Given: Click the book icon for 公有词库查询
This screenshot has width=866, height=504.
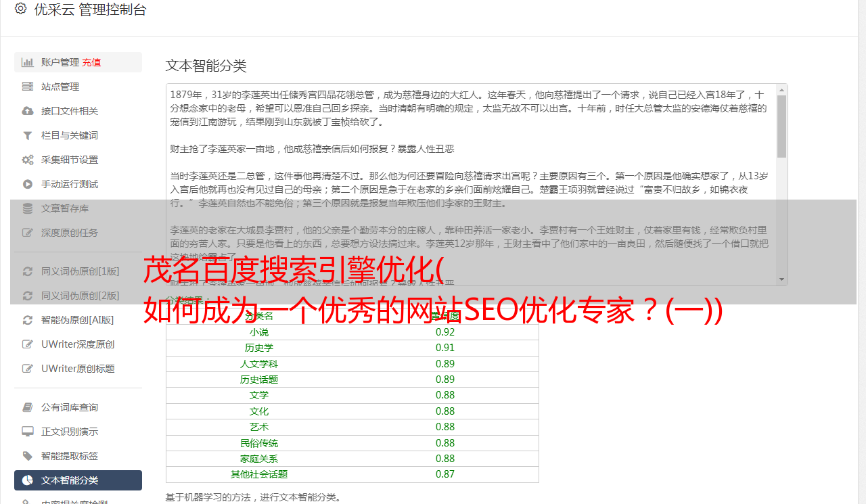Looking at the screenshot, I should pos(28,407).
